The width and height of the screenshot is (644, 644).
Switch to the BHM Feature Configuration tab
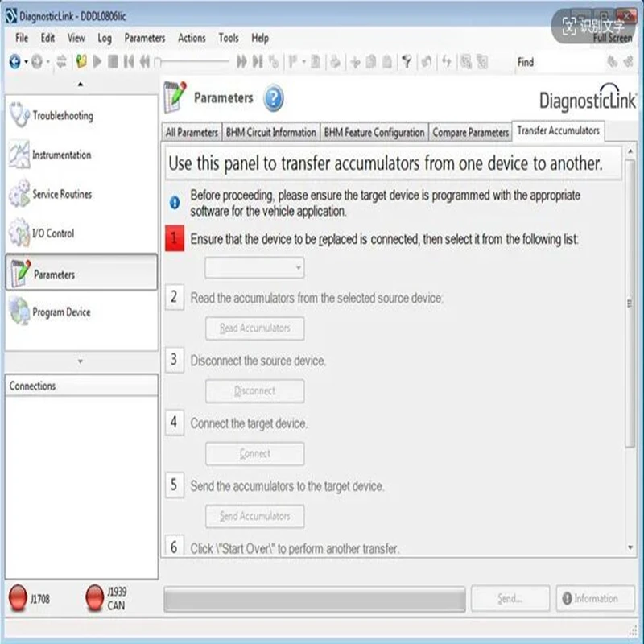(x=374, y=133)
